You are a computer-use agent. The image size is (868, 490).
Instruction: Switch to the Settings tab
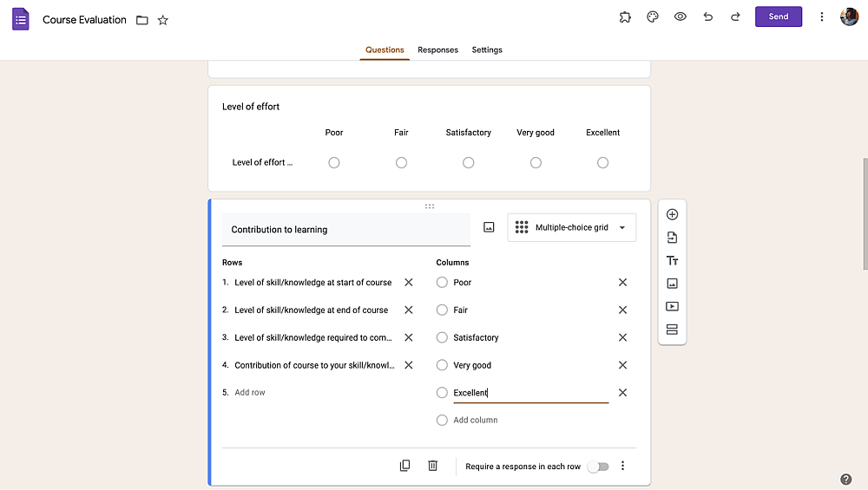click(487, 49)
